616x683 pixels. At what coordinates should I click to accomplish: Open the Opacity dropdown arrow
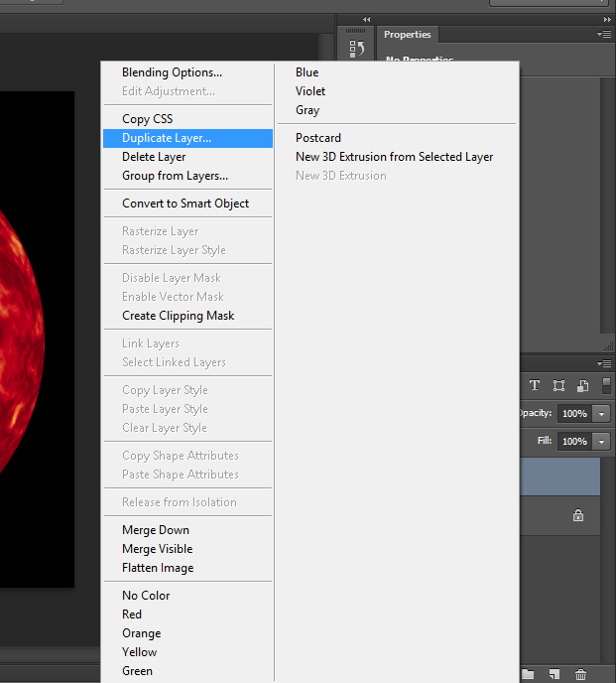tap(601, 413)
